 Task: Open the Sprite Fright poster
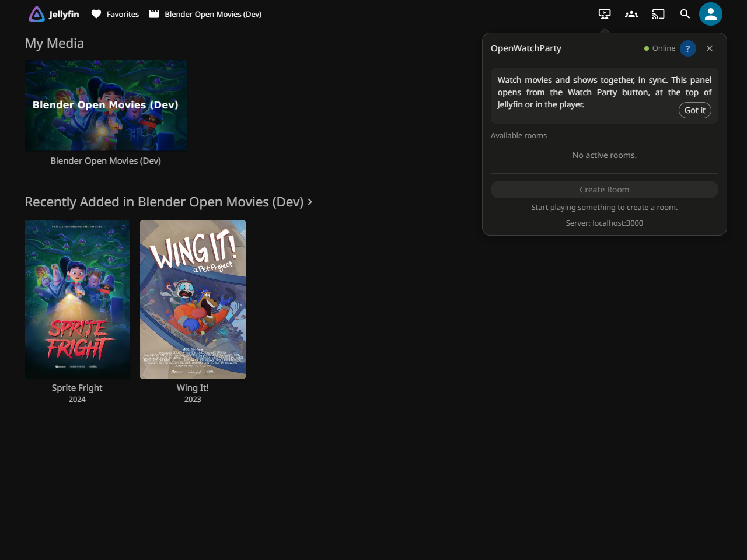(77, 299)
